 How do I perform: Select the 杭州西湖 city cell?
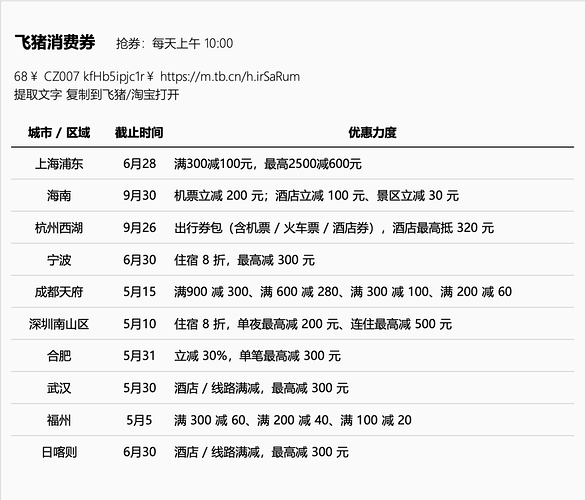(x=59, y=228)
